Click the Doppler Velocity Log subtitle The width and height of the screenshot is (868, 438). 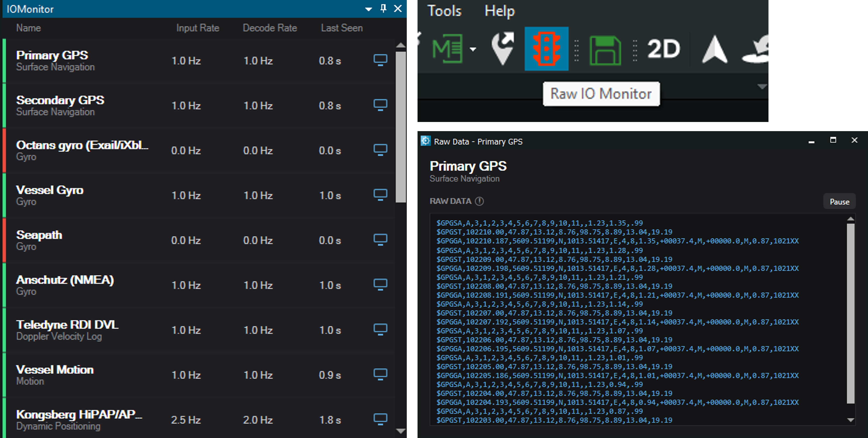coord(59,336)
